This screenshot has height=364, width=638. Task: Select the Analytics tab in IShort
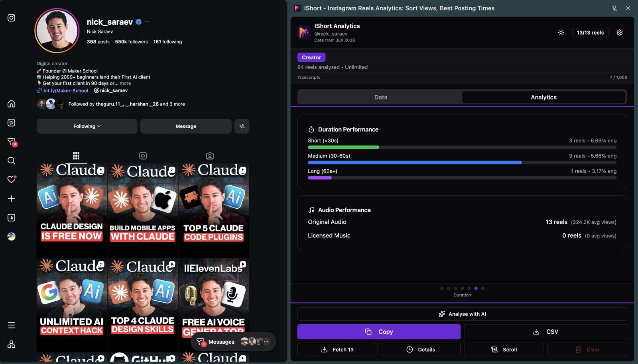pos(543,97)
